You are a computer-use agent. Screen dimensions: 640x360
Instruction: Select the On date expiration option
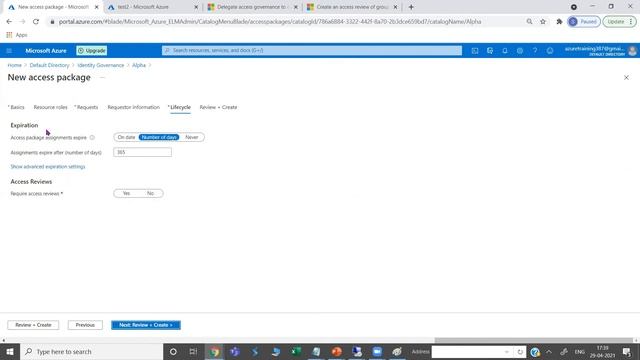point(126,138)
